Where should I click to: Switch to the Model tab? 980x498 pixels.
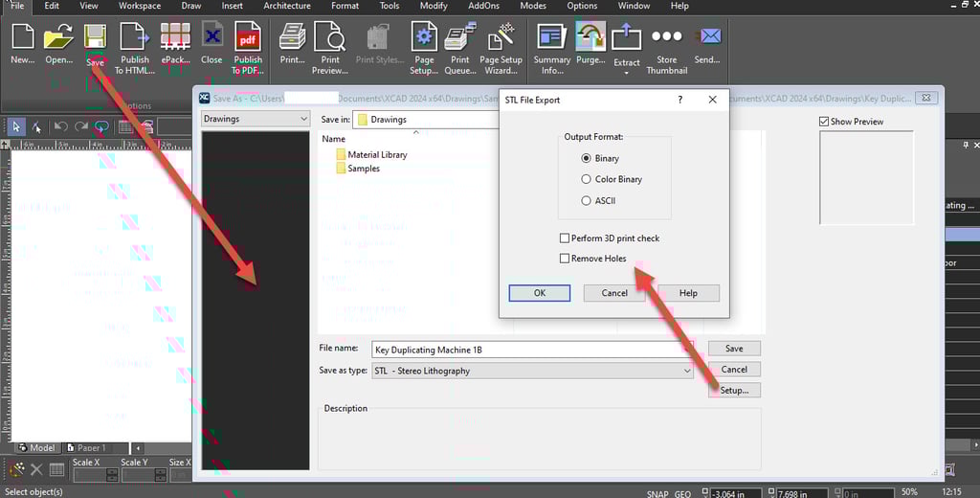click(x=37, y=448)
